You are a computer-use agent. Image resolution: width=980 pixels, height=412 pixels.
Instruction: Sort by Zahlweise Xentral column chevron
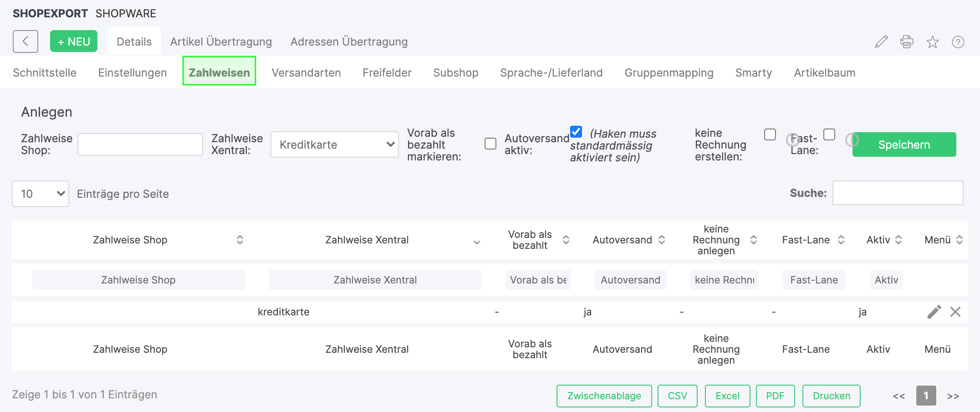(476, 242)
